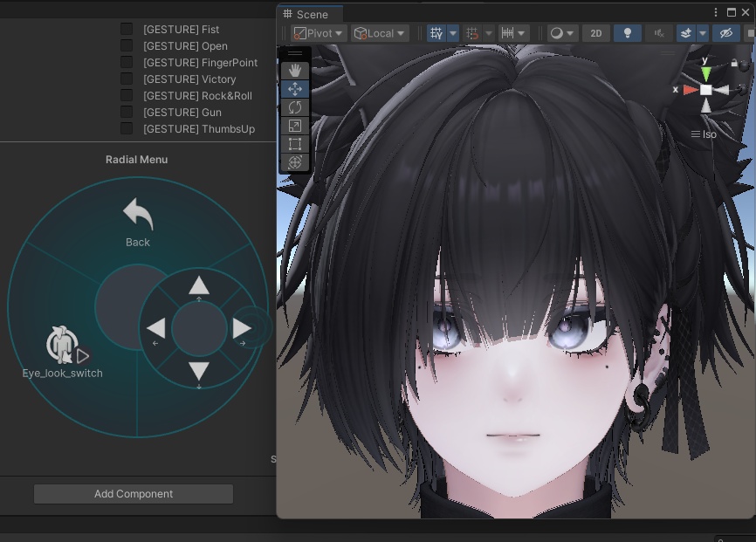Check the [GESTURE] ThumbsUp checkbox
The image size is (756, 542).
125,128
